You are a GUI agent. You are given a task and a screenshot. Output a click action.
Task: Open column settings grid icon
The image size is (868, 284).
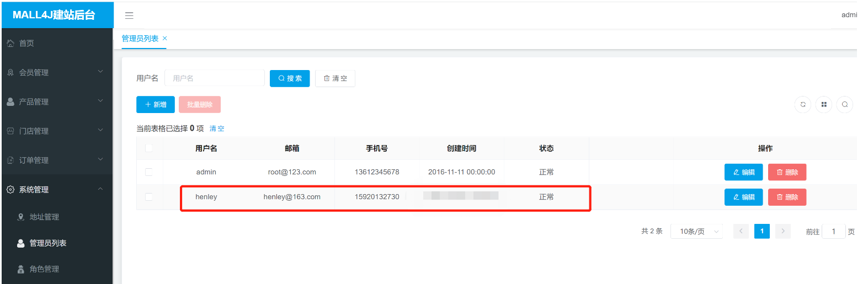(x=824, y=104)
